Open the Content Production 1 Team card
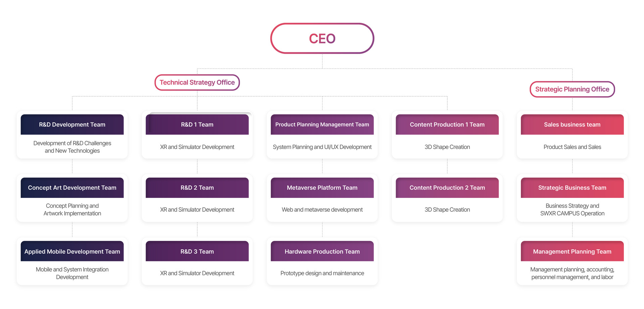The height and width of the screenshot is (309, 644). (447, 135)
